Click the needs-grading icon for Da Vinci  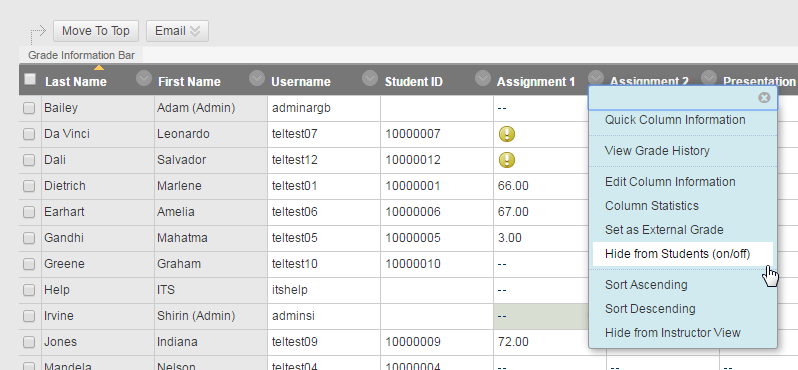pyautogui.click(x=506, y=134)
